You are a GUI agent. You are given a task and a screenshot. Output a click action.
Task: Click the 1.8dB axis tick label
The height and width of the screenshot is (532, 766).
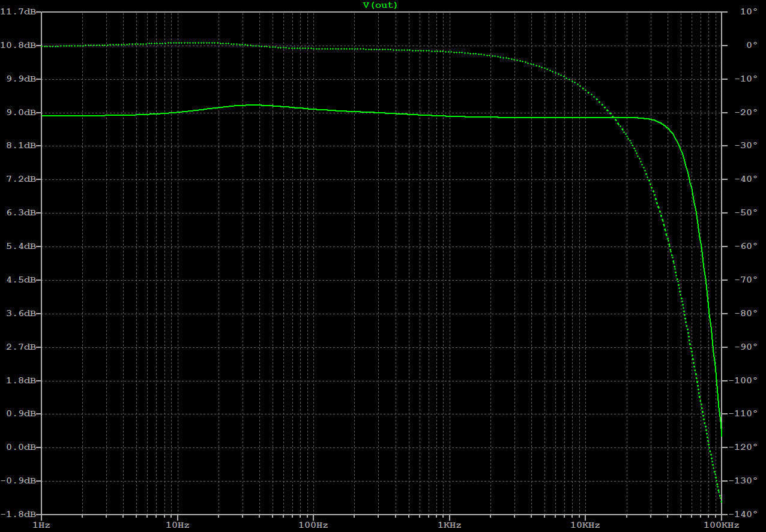[x=21, y=381]
